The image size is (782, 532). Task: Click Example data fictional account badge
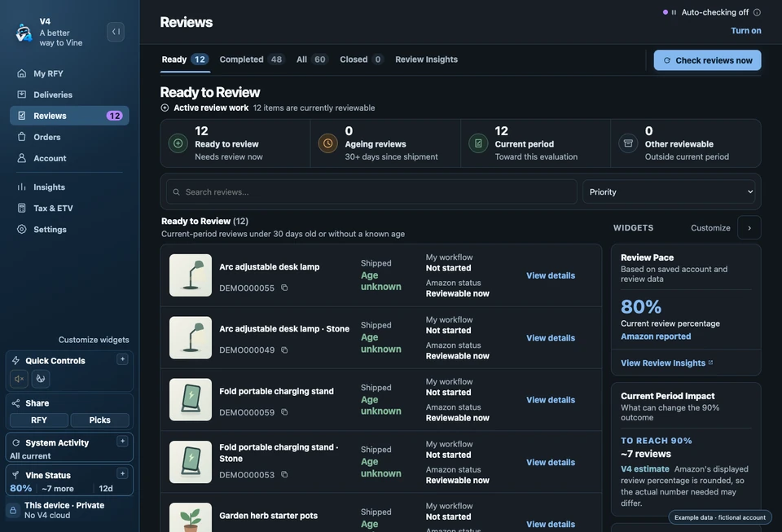(719, 517)
